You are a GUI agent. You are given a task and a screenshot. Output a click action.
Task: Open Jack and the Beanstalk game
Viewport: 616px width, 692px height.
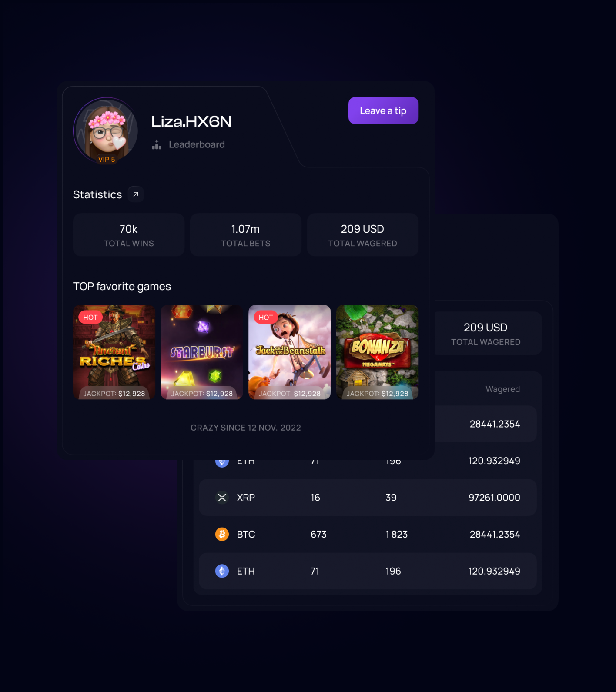pos(290,352)
